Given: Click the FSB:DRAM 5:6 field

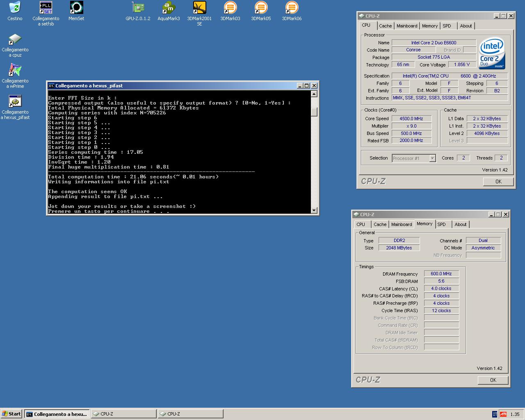Looking at the screenshot, I should 441,281.
